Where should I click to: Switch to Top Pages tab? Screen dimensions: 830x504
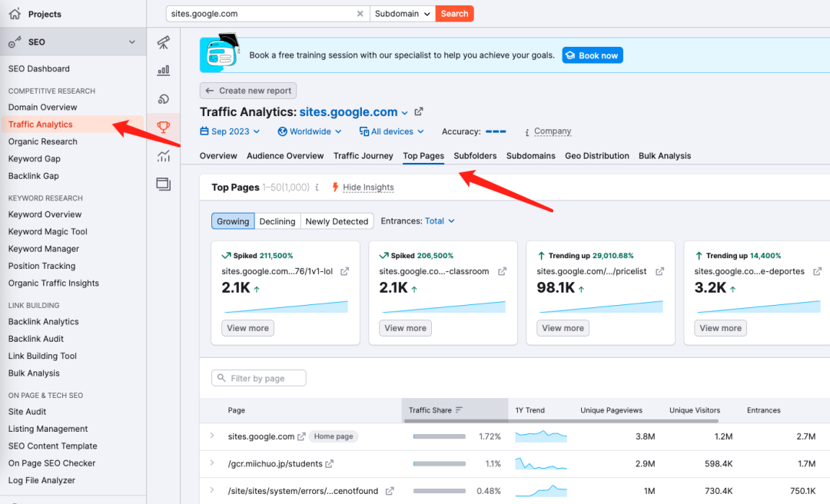click(423, 156)
